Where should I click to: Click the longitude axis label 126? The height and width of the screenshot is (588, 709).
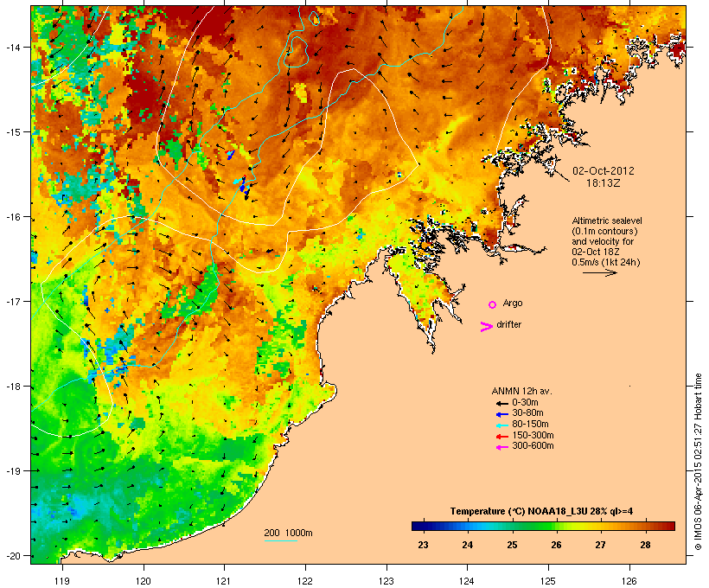629,581
